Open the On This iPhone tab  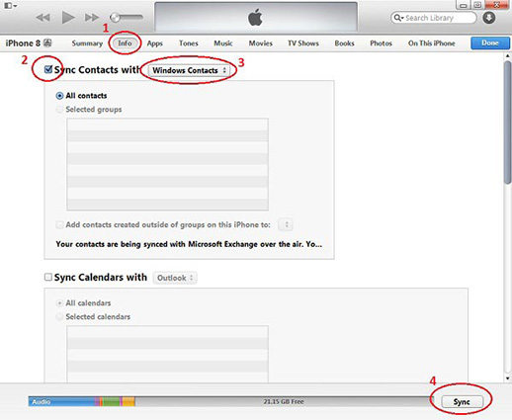click(x=432, y=43)
